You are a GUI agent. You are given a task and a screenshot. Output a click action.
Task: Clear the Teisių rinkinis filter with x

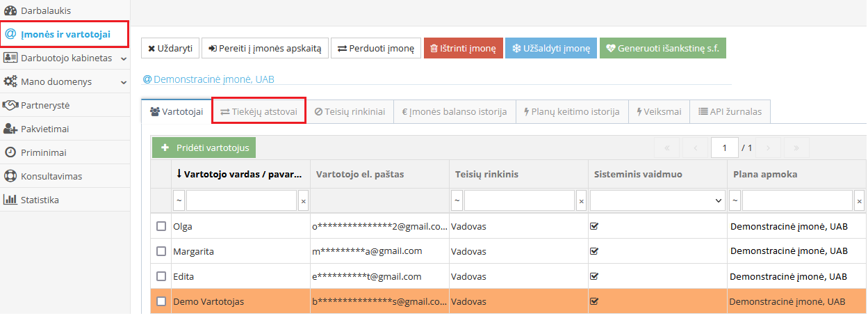[x=581, y=201]
